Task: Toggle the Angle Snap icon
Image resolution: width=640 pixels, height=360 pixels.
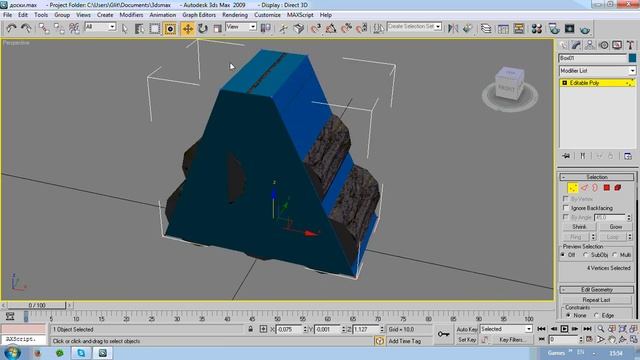Action: tap(331, 29)
